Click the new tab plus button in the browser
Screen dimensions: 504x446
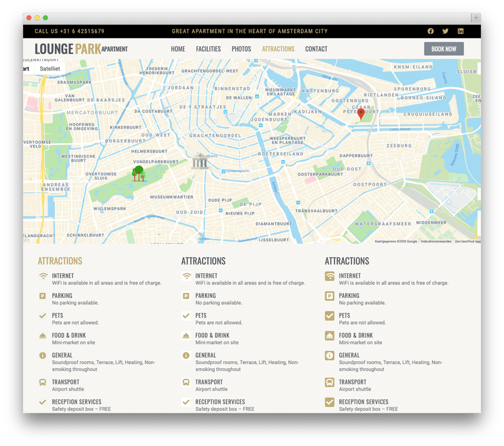point(476,18)
